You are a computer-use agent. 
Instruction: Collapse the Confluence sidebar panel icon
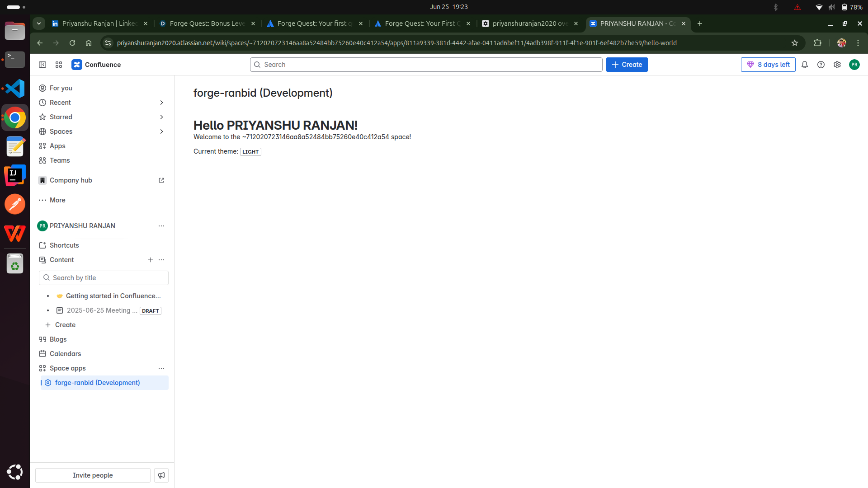42,65
